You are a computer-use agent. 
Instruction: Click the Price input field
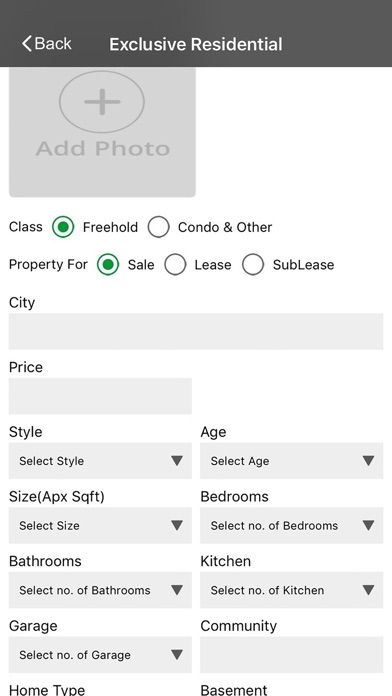click(100, 396)
